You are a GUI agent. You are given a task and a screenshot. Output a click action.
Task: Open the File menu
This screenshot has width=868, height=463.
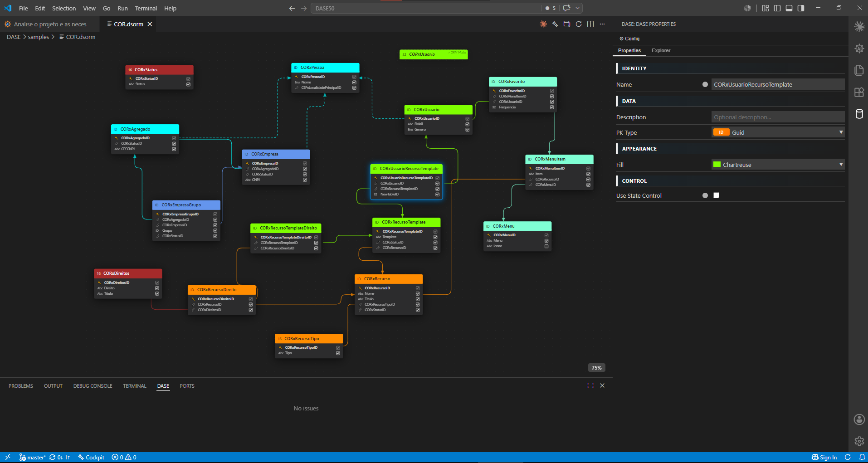pos(24,8)
